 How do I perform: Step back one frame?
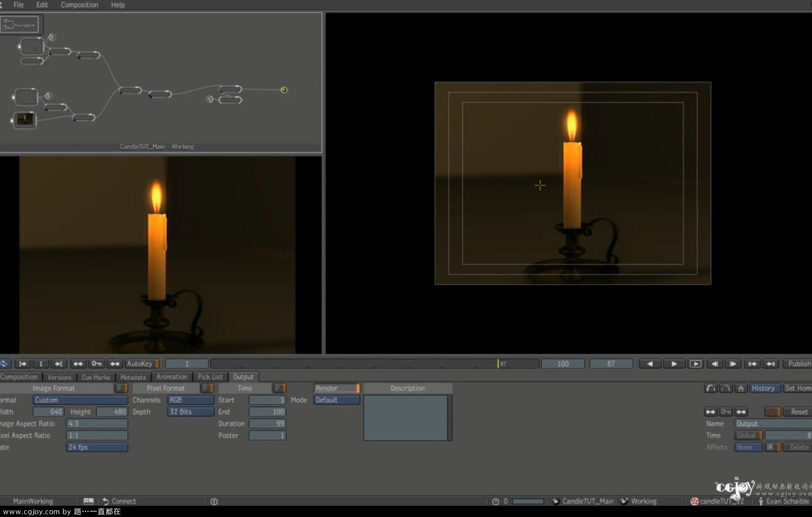(715, 364)
